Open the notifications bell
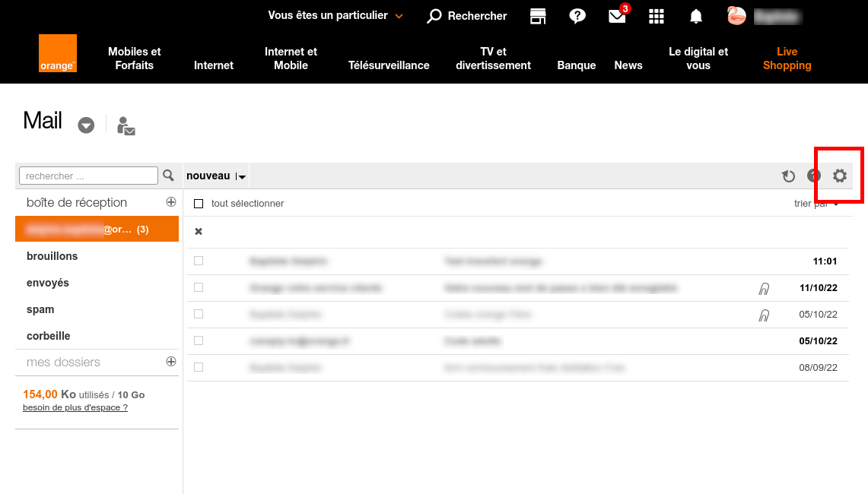 pos(696,16)
